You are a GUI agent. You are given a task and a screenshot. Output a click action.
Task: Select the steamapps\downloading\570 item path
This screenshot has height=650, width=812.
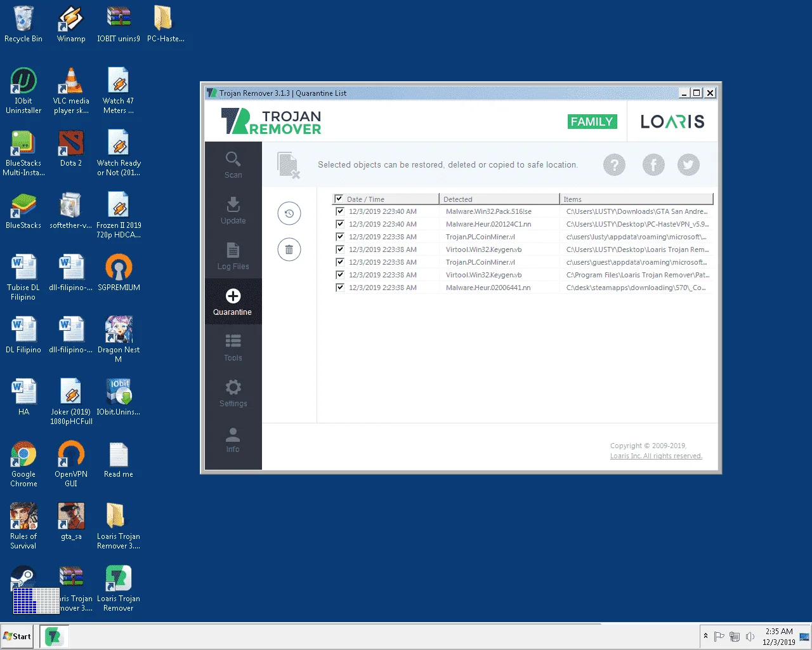(636, 288)
